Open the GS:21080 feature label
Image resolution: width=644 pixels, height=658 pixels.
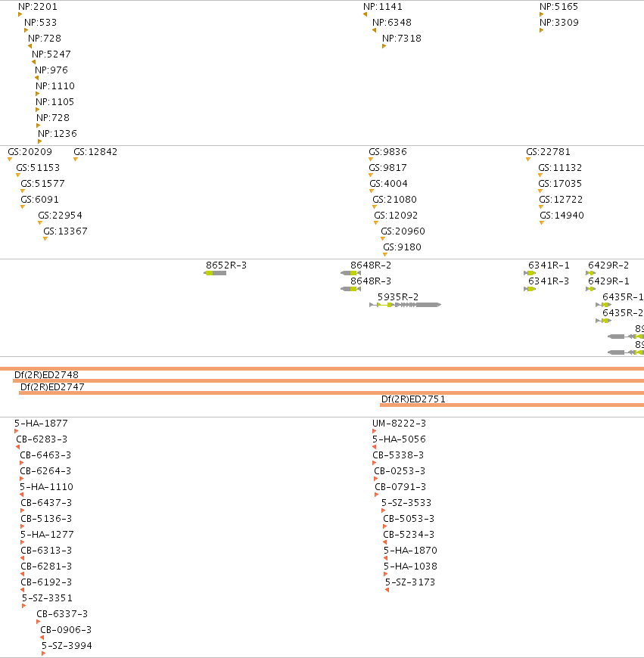(x=394, y=200)
